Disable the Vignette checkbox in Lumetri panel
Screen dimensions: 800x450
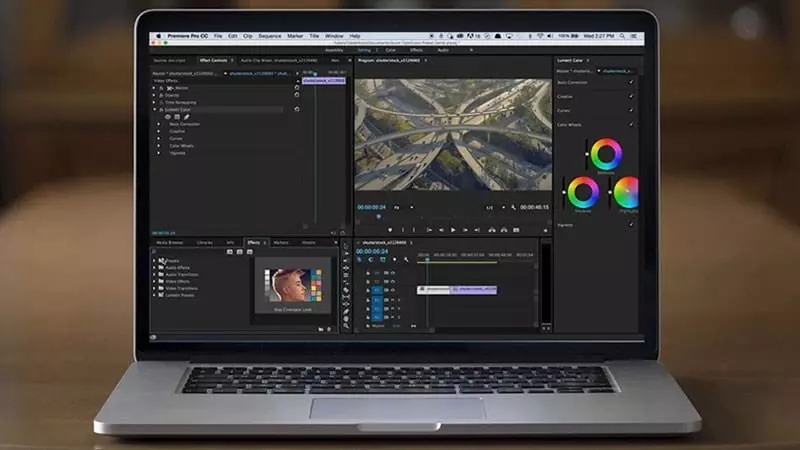[631, 224]
